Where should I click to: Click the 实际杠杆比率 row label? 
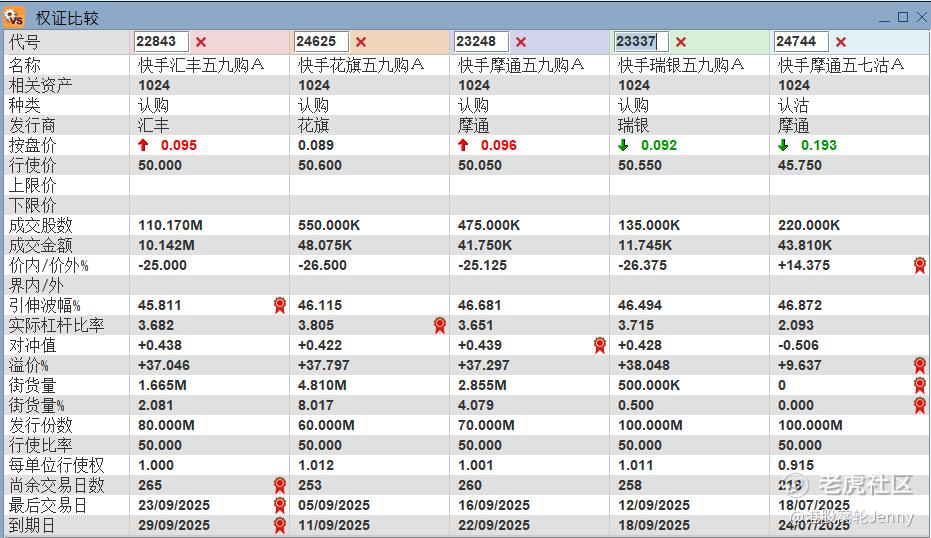coord(56,325)
